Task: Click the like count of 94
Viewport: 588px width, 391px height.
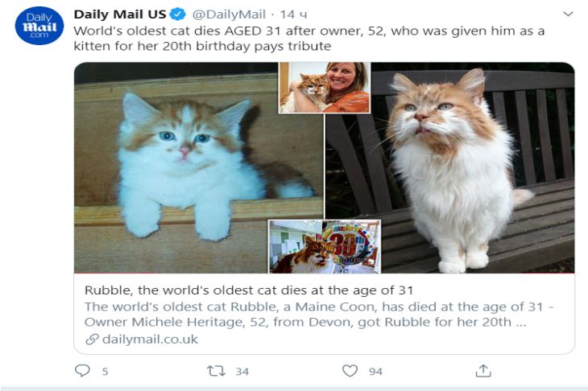Action: [x=375, y=372]
